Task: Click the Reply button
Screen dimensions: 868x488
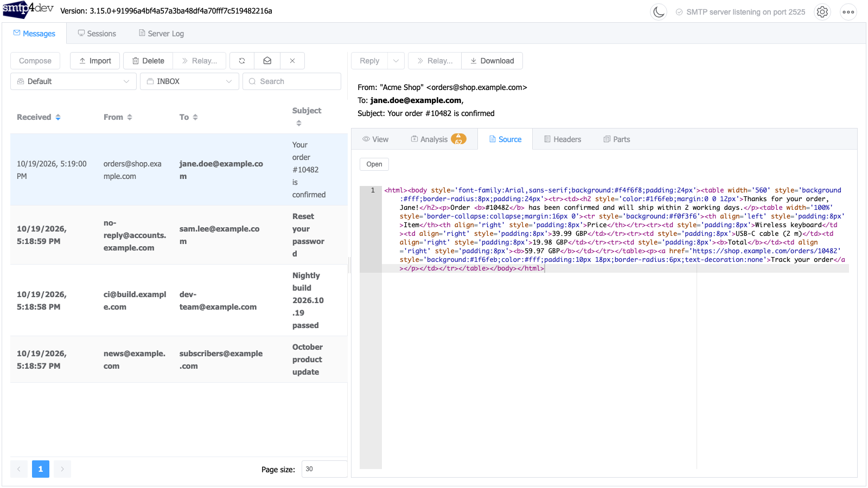Action: pos(369,61)
